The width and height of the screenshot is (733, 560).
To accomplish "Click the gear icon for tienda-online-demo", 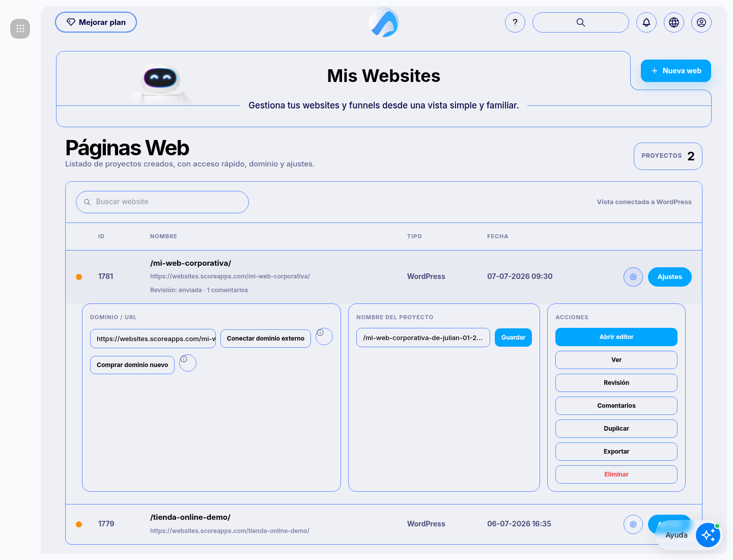I will 633,524.
